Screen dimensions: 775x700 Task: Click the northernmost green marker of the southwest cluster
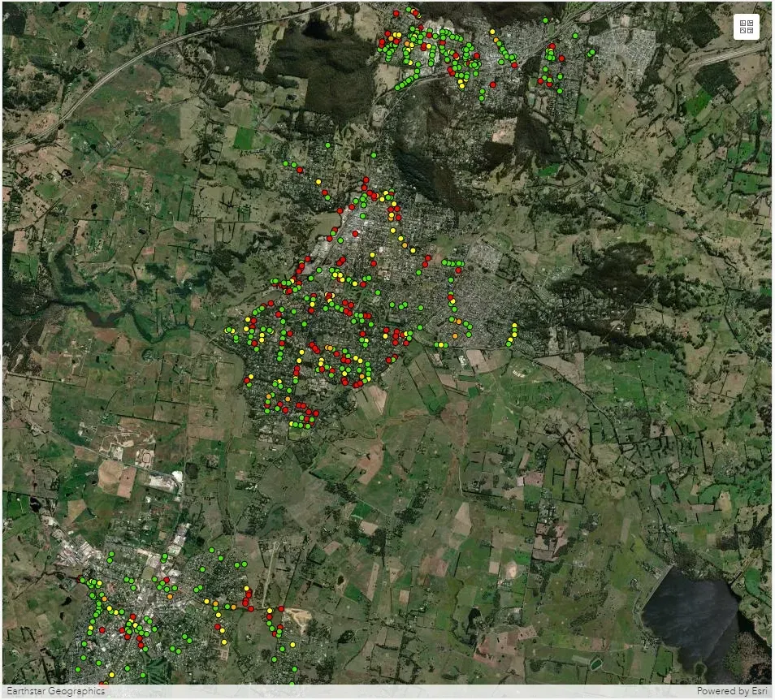tap(210, 550)
